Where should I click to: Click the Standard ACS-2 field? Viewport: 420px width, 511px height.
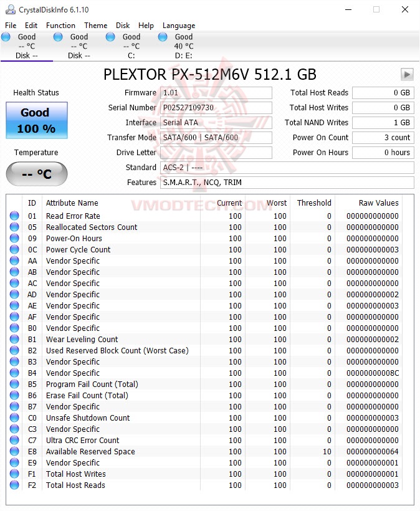pyautogui.click(x=287, y=168)
